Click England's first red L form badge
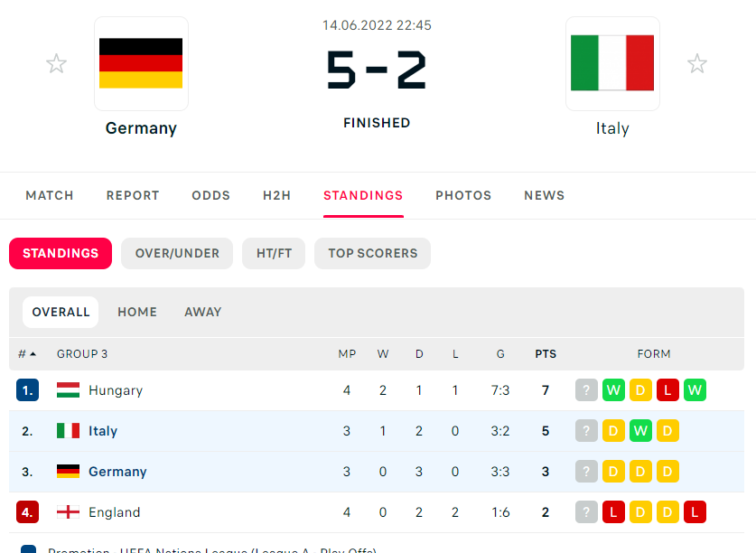The width and height of the screenshot is (756, 553). tap(613, 512)
